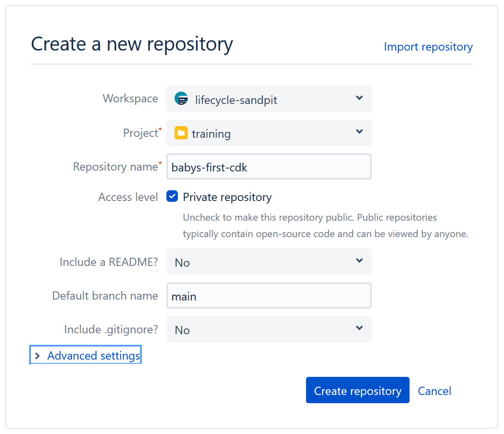This screenshot has width=504, height=434.
Task: Click the yellow training project folder icon
Action: point(181,132)
